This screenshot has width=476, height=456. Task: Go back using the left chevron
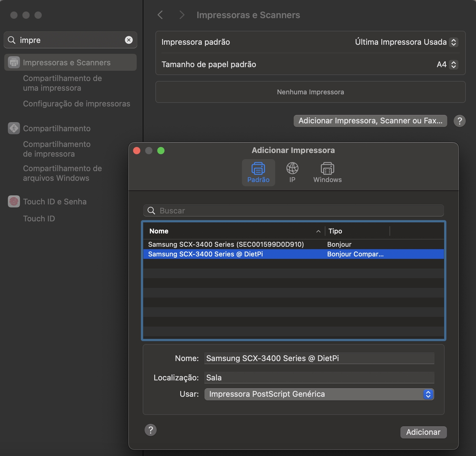(160, 15)
